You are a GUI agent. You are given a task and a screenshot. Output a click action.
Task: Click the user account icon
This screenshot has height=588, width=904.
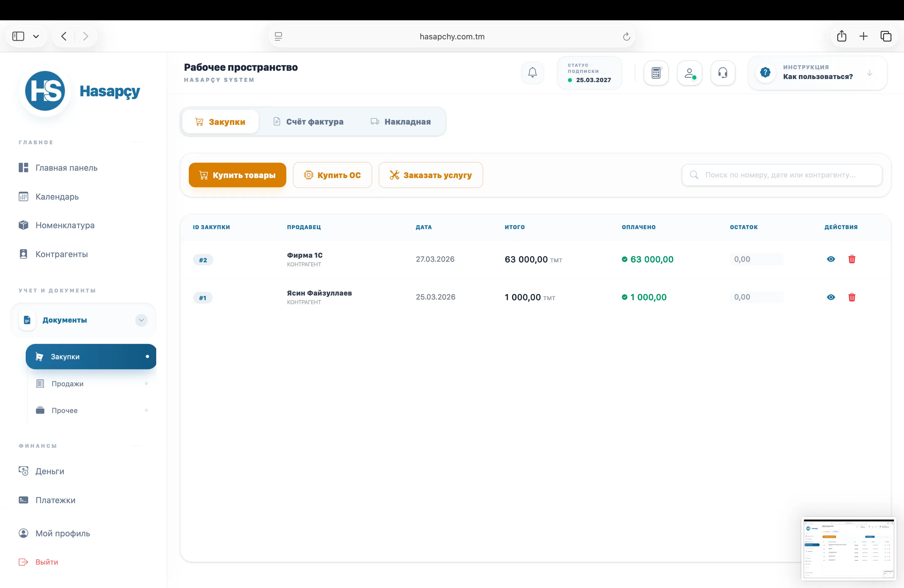click(x=689, y=73)
